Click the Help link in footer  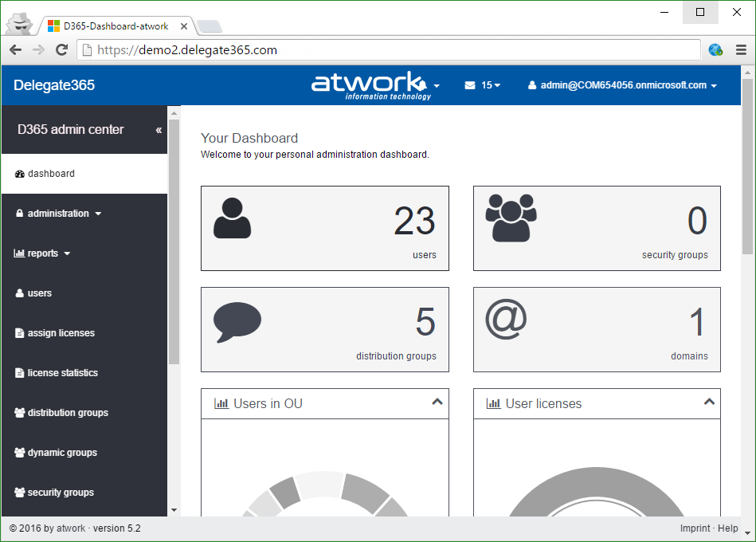pyautogui.click(x=728, y=528)
